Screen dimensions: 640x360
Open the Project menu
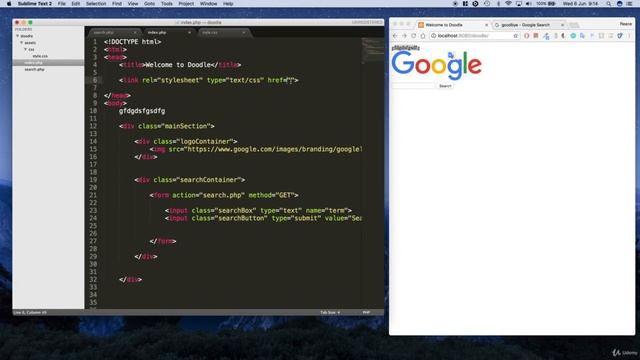(186, 4)
